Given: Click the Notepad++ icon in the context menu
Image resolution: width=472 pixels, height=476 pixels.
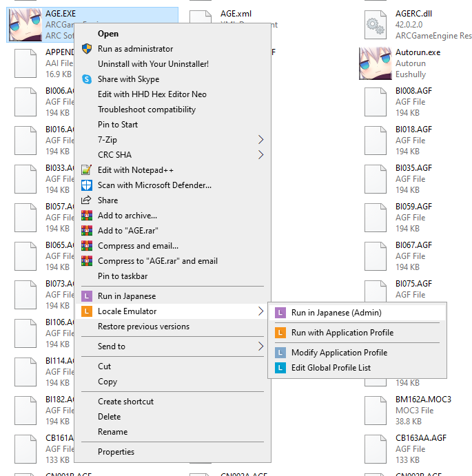Looking at the screenshot, I should click(x=87, y=169).
